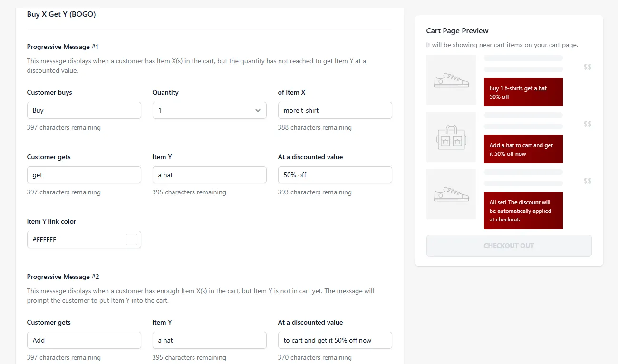Image resolution: width=618 pixels, height=364 pixels.
Task: Click the 'more t-shirt' item X field
Action: point(335,110)
